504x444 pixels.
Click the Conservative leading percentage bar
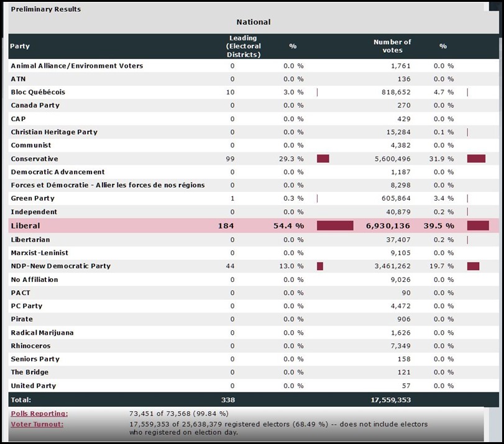click(x=323, y=158)
